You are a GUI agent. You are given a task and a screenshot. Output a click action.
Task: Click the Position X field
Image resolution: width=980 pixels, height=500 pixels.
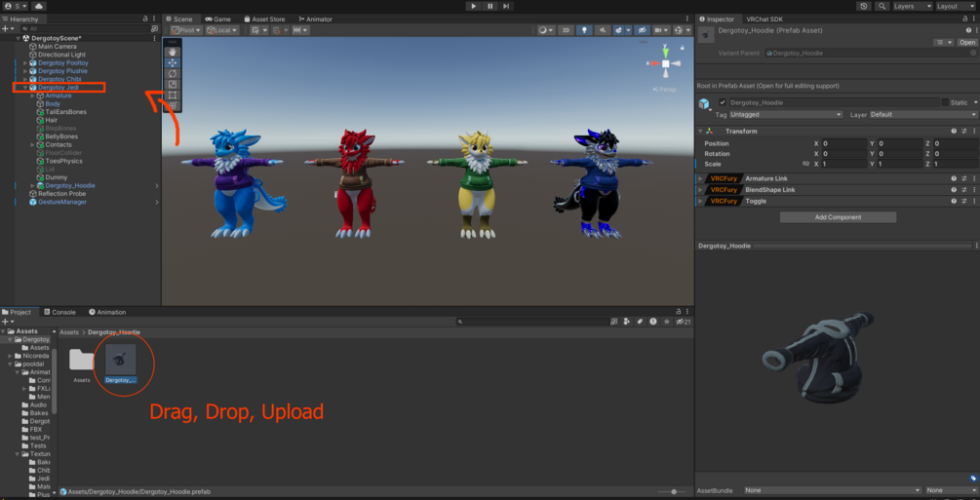pos(843,143)
